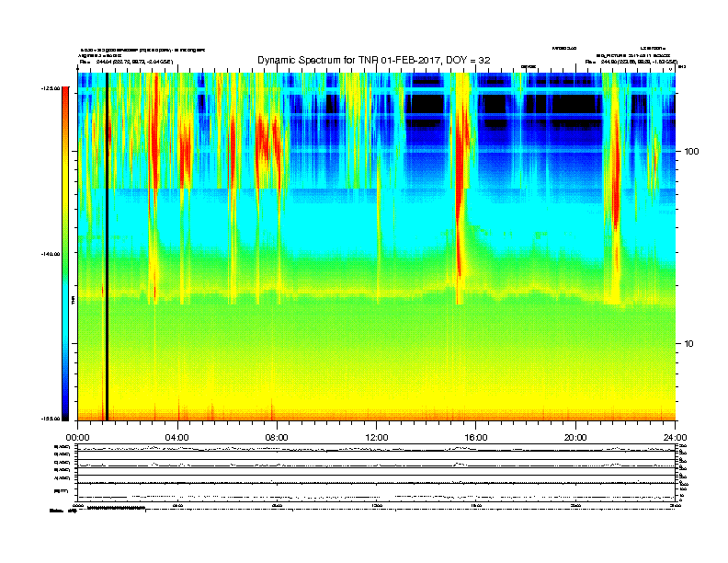This screenshot has width=728, height=563.
Task: Click the -125.00 color scale label
Action: (x=51, y=88)
